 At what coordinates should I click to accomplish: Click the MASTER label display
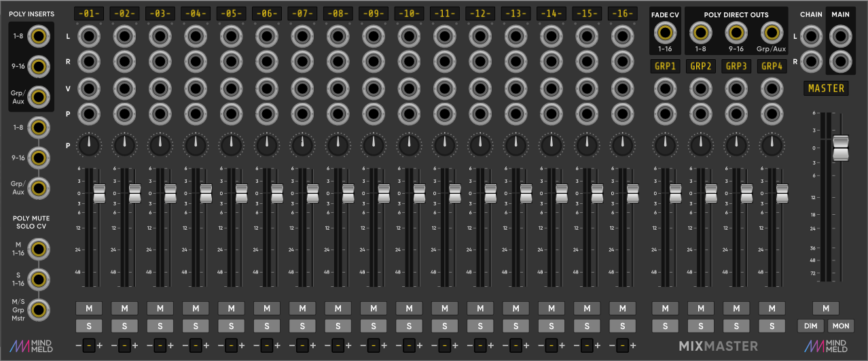coord(826,88)
